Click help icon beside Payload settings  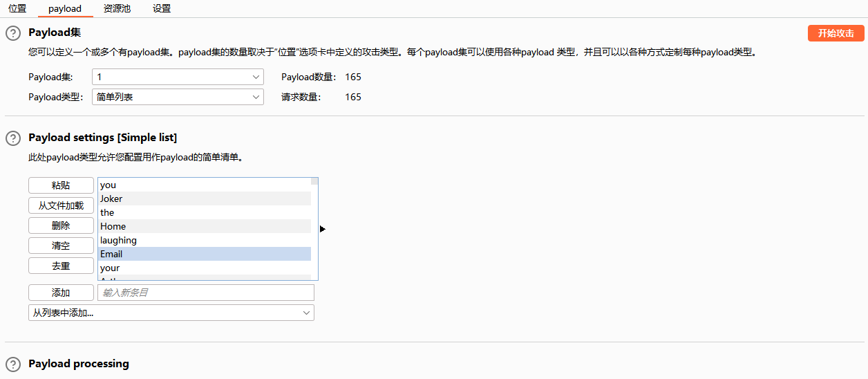13,138
